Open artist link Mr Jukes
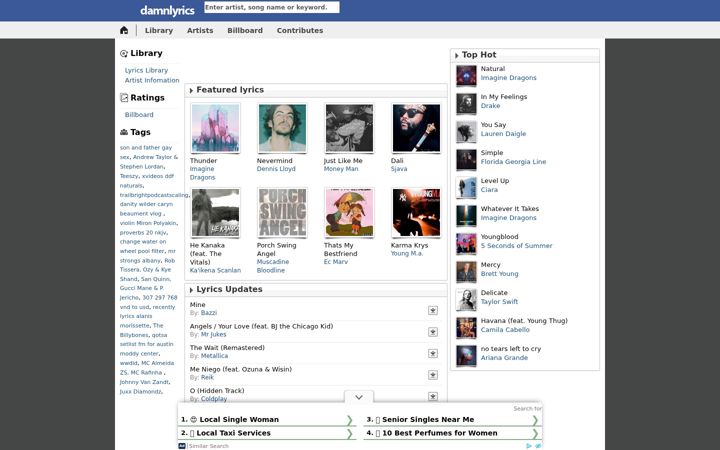720x450 pixels. 214,334
